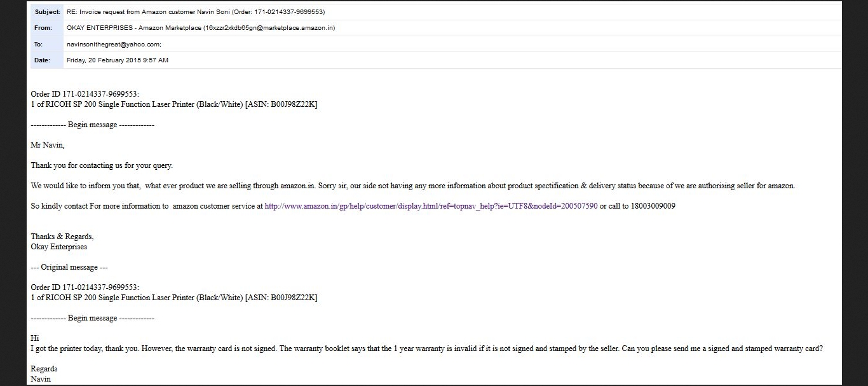Click the Thank you for contacting us line
The height and width of the screenshot is (386, 868).
click(102, 165)
